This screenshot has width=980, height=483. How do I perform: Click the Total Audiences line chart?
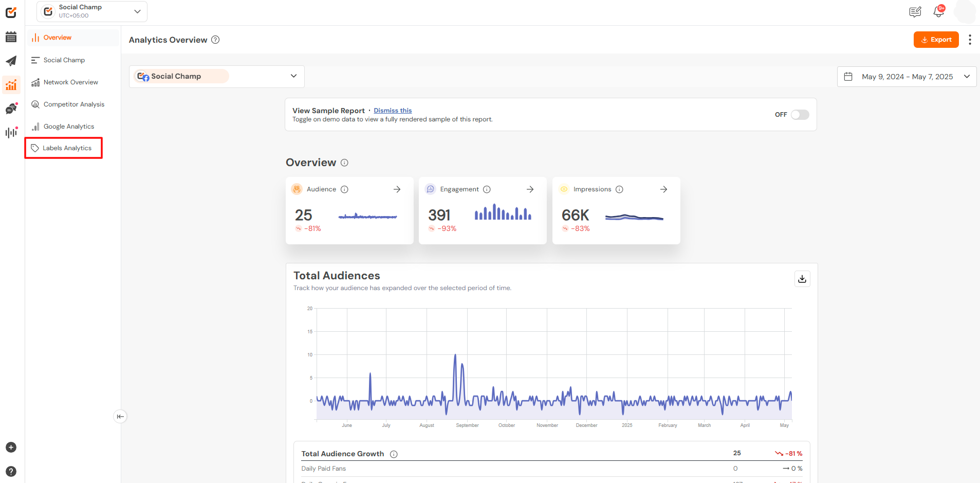[554, 364]
